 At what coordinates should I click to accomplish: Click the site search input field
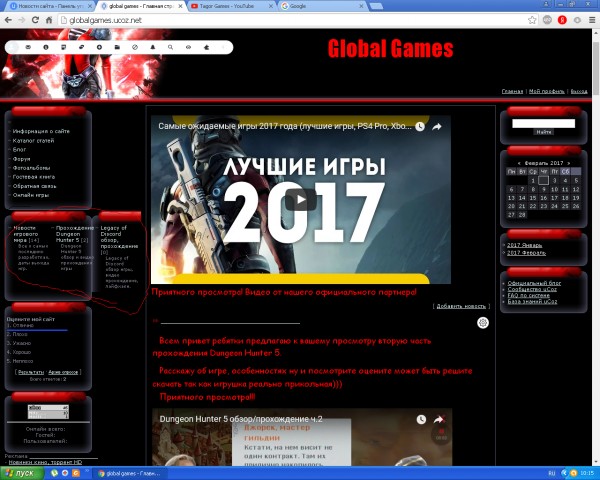543,123
